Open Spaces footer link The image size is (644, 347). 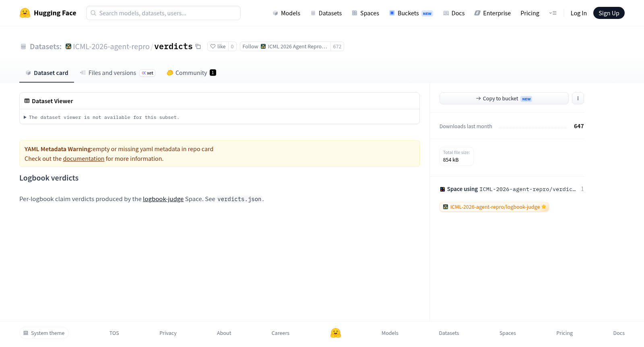[508, 333]
